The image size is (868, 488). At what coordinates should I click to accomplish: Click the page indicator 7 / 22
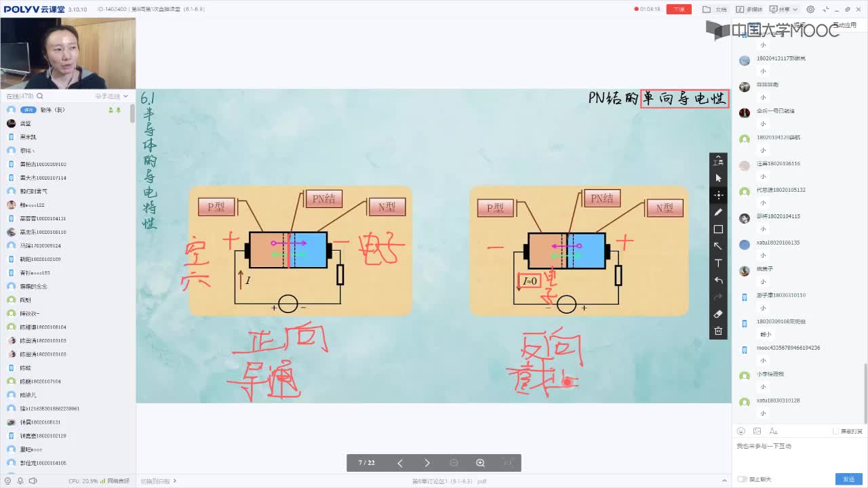pos(367,463)
